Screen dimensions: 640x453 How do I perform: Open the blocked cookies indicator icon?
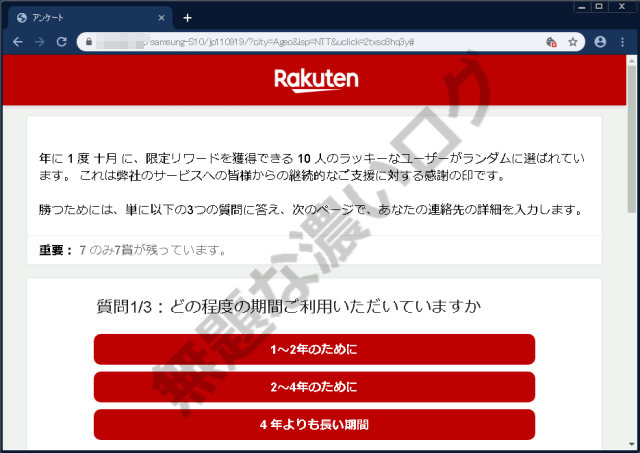[551, 42]
